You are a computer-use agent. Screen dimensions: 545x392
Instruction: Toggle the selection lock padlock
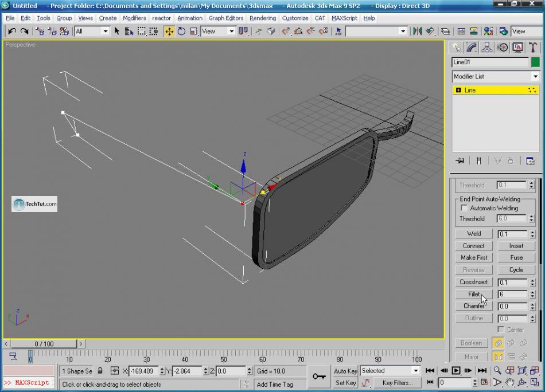pos(100,371)
